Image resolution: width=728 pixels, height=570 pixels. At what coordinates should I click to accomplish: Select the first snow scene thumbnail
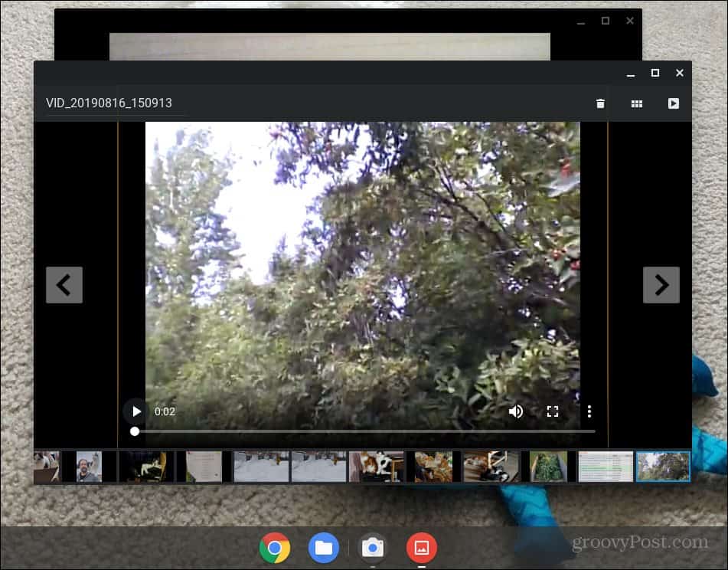(261, 467)
